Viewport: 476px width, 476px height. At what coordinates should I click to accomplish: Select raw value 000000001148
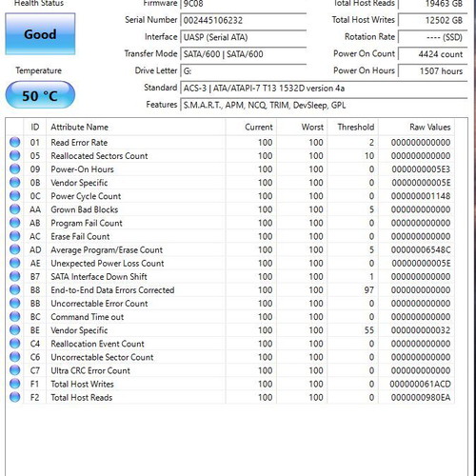pos(421,196)
